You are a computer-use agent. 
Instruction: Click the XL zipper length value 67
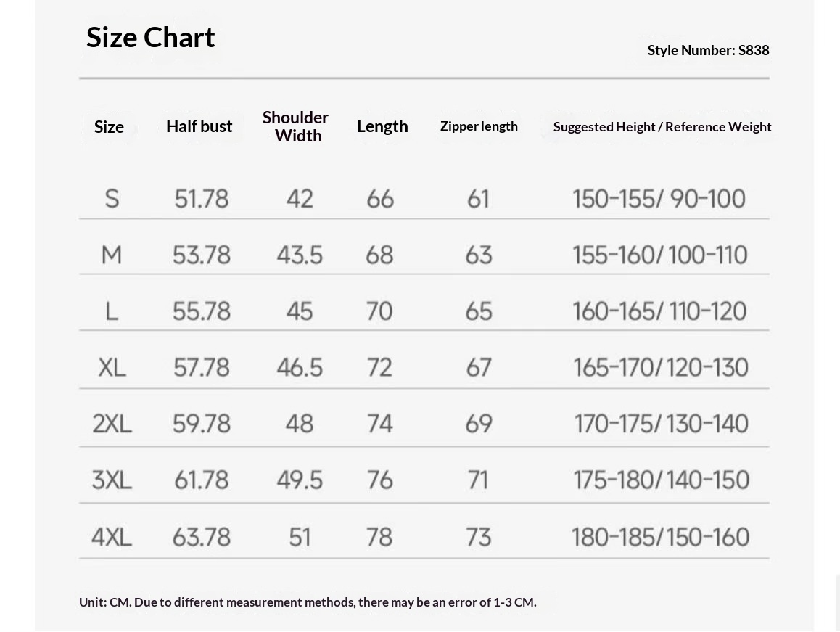pos(479,367)
